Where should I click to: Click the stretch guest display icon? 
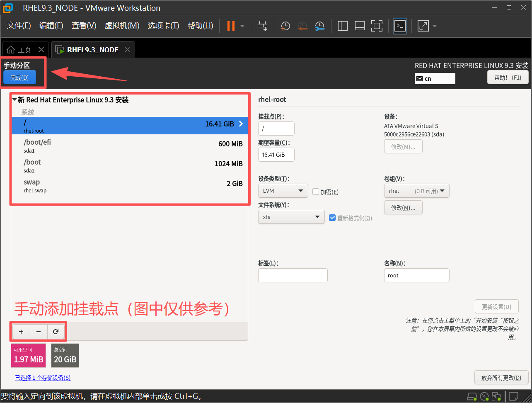coord(423,26)
